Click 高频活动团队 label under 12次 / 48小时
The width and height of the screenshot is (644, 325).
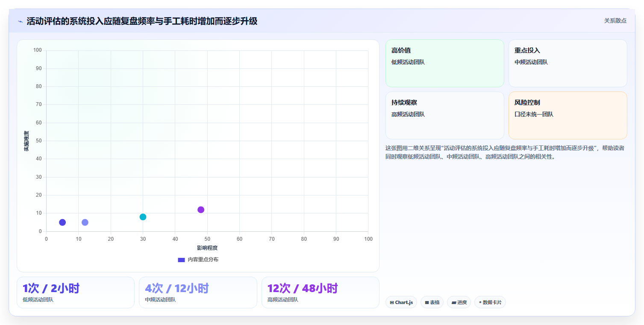pyautogui.click(x=283, y=300)
